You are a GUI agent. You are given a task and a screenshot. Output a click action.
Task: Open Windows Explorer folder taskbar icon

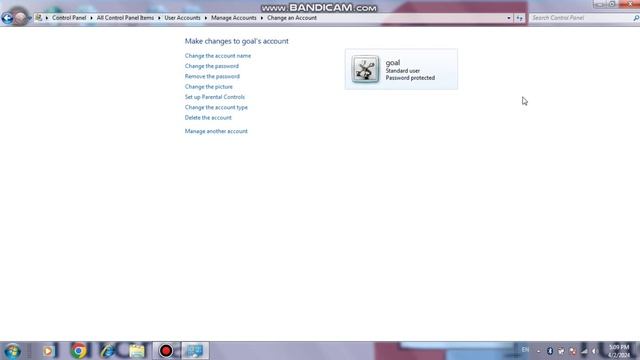[x=137, y=351]
